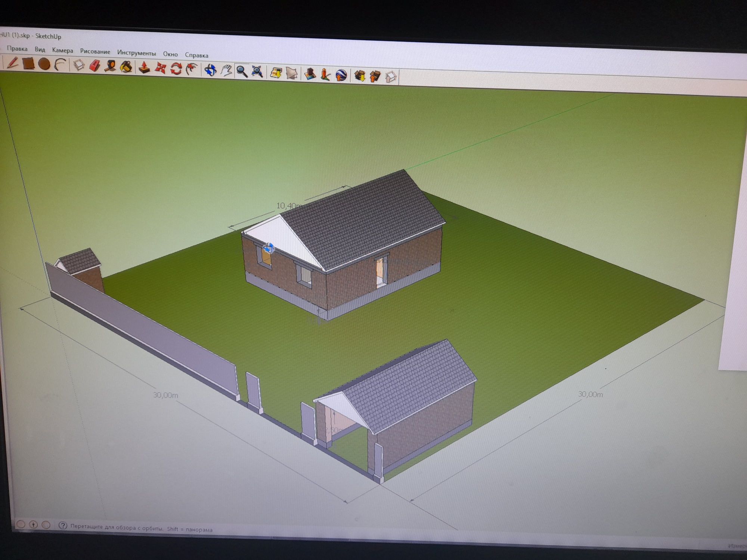Select the Zoom magnifier tool
The width and height of the screenshot is (747, 560).
(x=242, y=71)
